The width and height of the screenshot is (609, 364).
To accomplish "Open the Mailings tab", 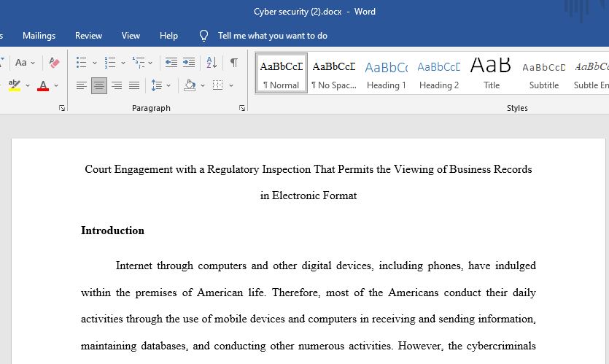I will pos(39,35).
